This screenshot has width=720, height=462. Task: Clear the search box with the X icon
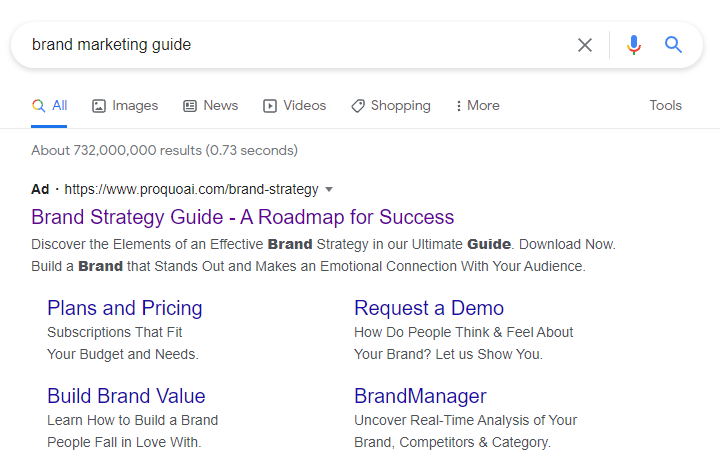(x=585, y=45)
